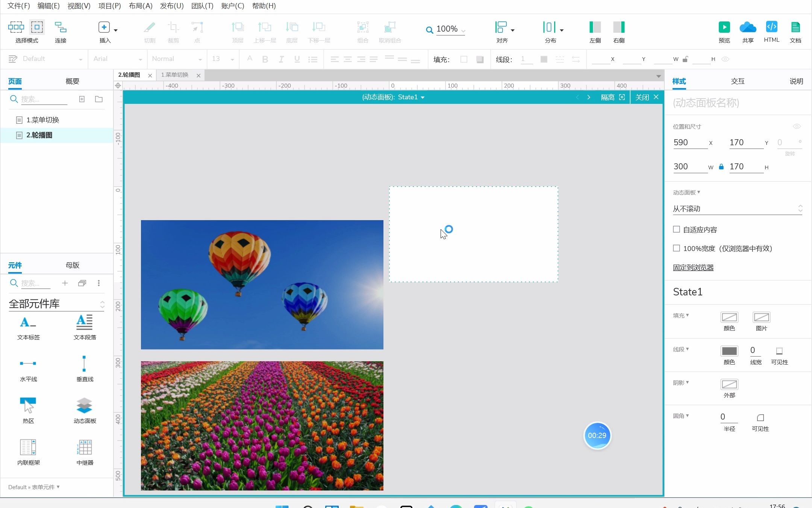Select the 1.菜单切换 page in the tree
The height and width of the screenshot is (508, 812).
coord(42,120)
